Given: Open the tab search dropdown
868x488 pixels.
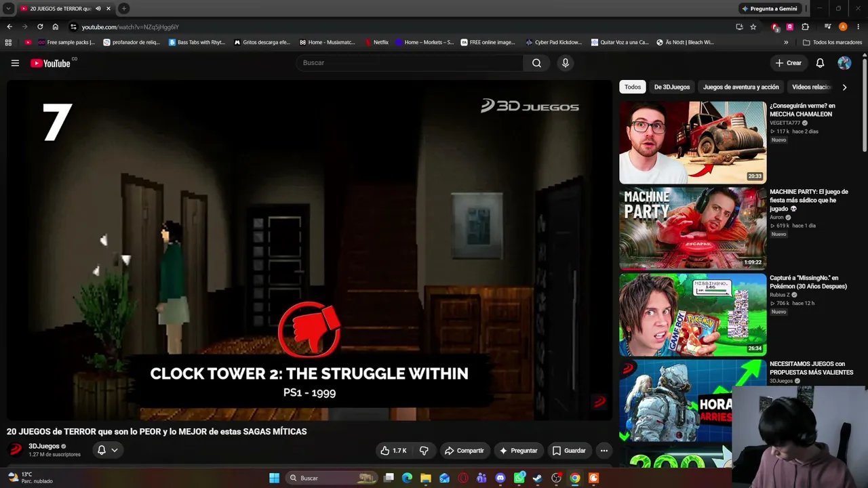Looking at the screenshot, I should [x=8, y=9].
